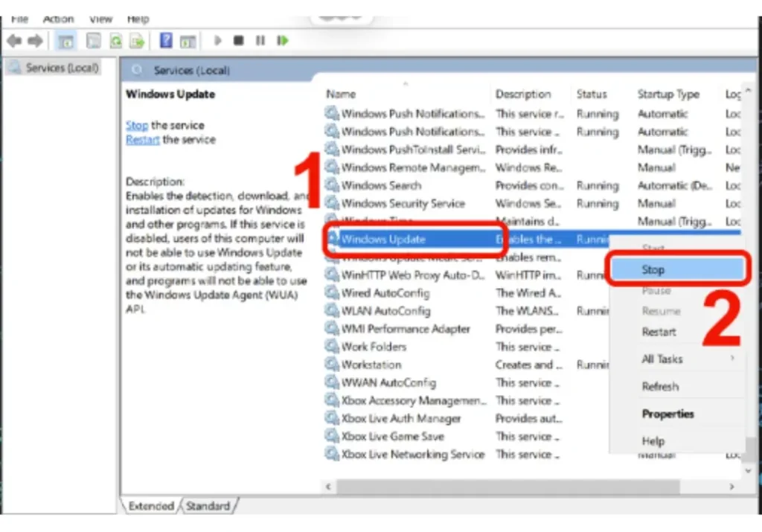
Task: Sort services by the Name column header
Action: 341,94
